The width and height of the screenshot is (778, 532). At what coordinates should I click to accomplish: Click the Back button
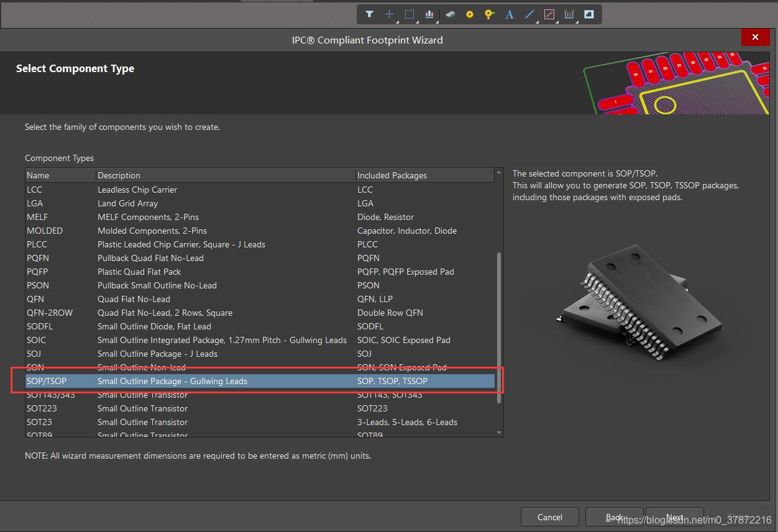615,517
